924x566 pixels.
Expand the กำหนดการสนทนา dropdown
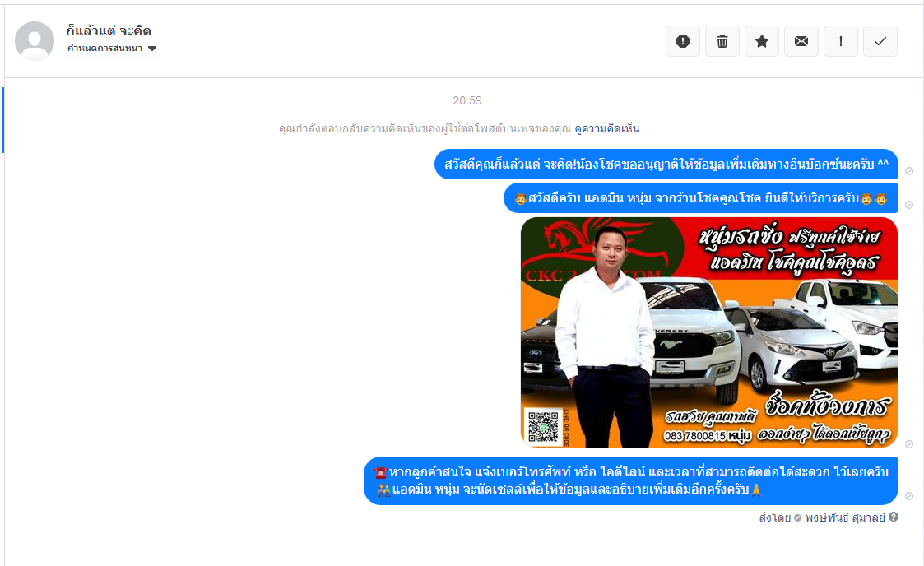click(x=112, y=49)
